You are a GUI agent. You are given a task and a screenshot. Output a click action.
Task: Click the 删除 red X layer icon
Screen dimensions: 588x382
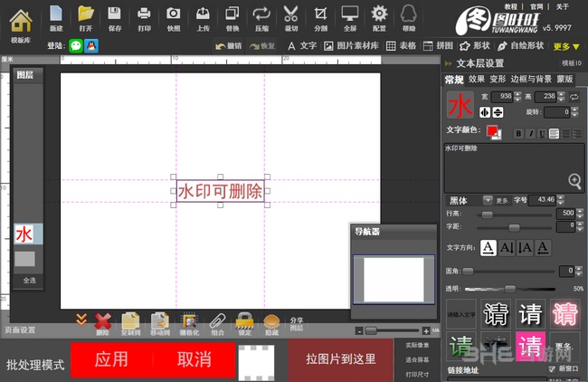point(103,324)
